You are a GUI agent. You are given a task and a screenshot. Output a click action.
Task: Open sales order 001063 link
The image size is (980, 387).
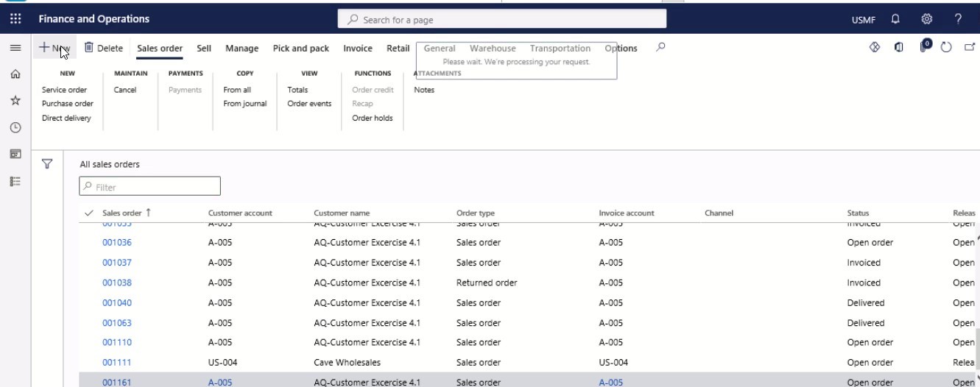point(117,322)
